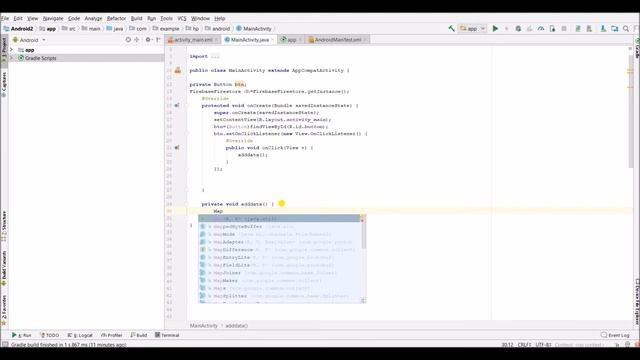Open the VCS menu
This screenshot has width=640, height=360.
tap(182, 18)
